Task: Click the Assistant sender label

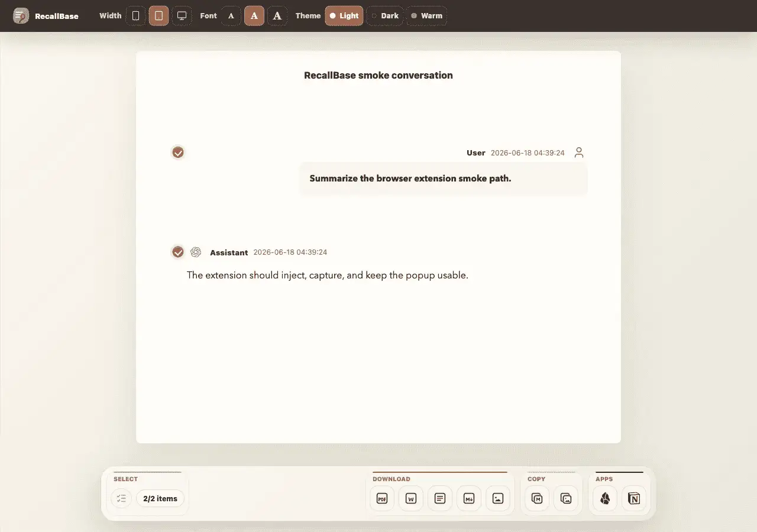Action: click(x=229, y=252)
